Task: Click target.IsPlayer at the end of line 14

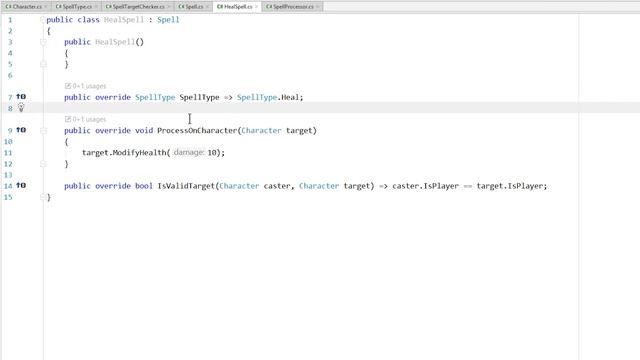Action: (510, 186)
